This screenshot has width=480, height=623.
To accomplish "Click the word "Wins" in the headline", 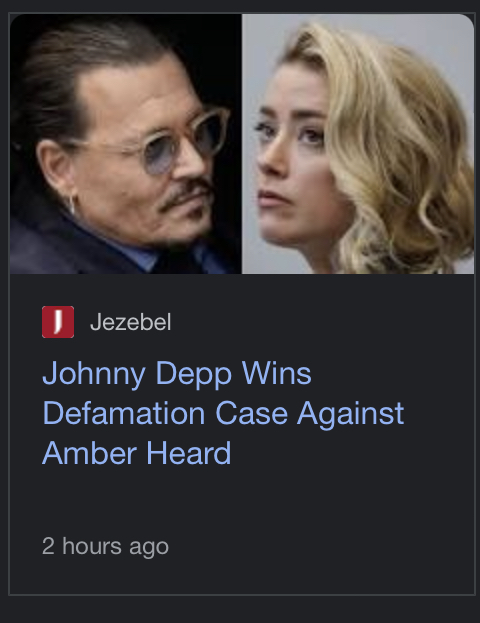I will pyautogui.click(x=277, y=373).
